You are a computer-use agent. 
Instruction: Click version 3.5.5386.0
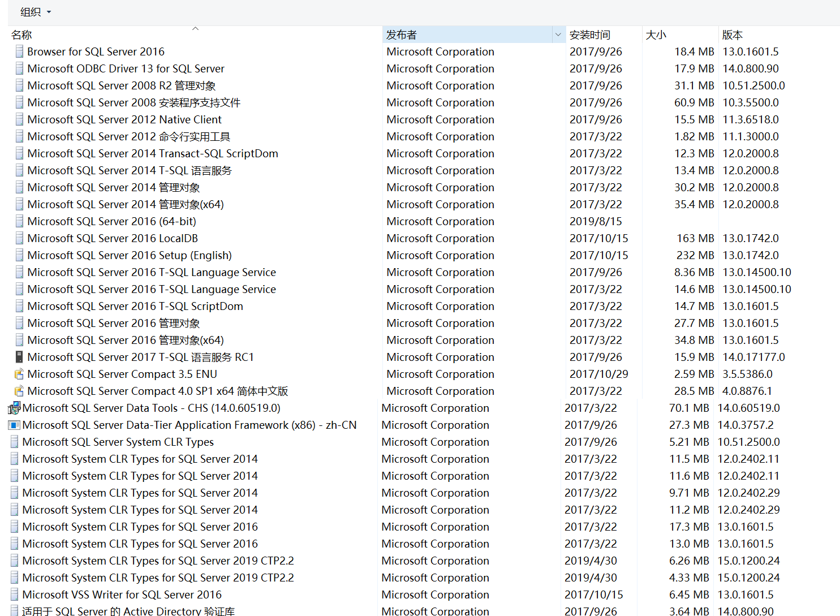pos(747,374)
